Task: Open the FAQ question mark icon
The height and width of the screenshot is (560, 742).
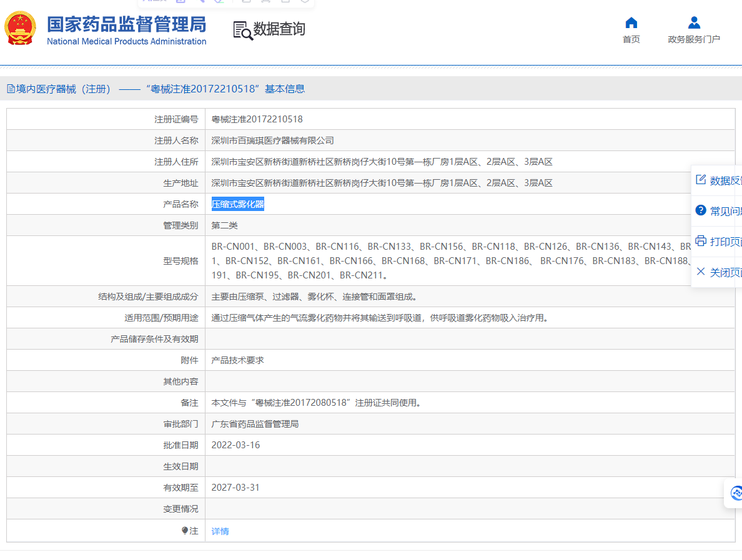Action: 701,210
